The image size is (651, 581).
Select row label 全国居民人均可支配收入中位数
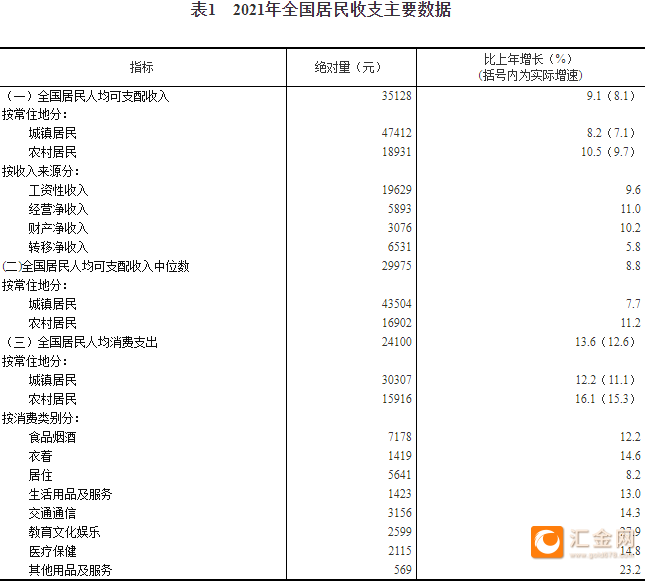click(105, 266)
